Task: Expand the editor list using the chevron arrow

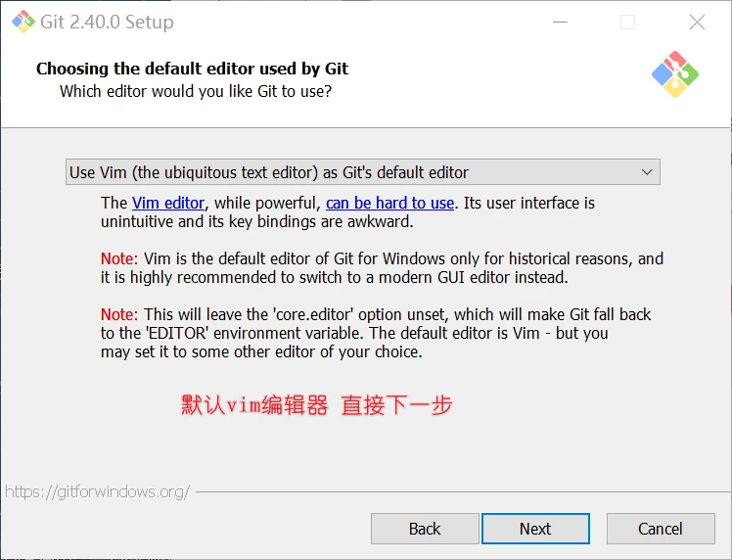Action: pyautogui.click(x=647, y=172)
